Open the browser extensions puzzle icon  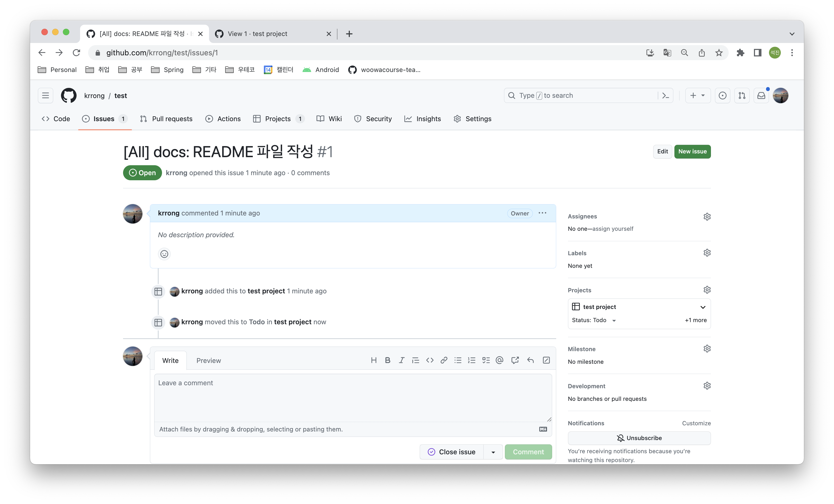(x=740, y=53)
